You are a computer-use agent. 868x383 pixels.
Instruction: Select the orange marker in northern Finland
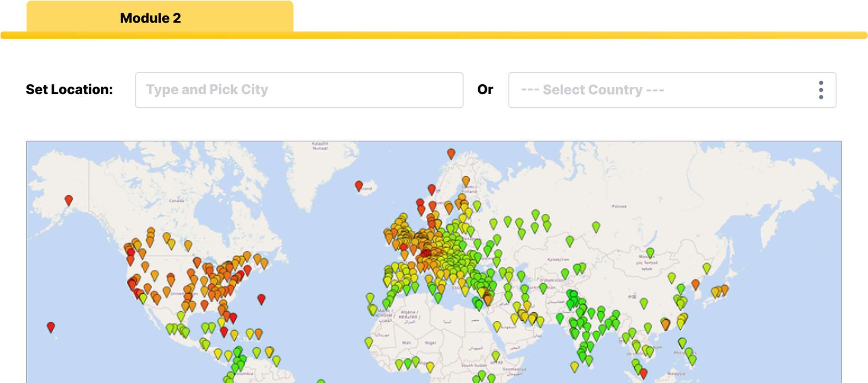click(x=466, y=181)
